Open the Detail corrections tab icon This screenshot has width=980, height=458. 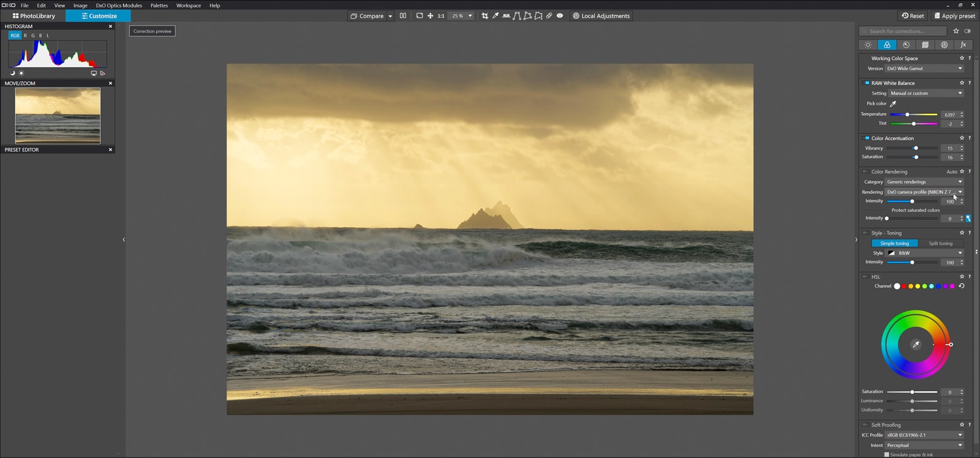pyautogui.click(x=906, y=45)
